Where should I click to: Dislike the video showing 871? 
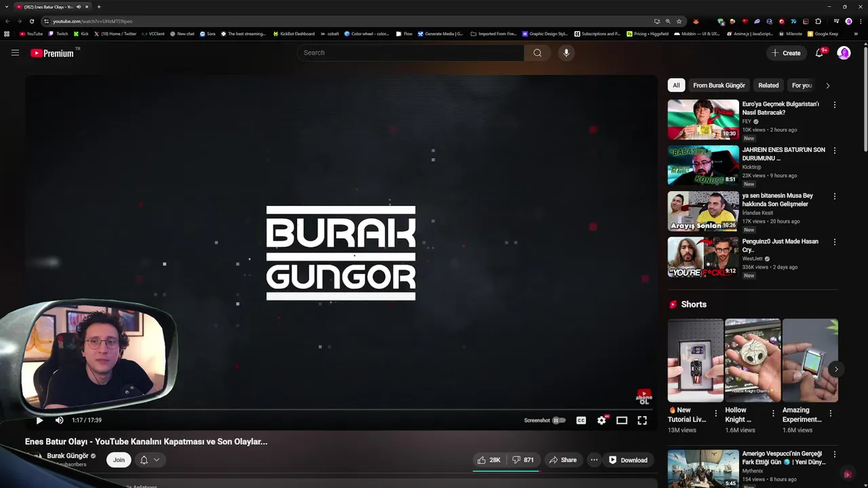(523, 460)
